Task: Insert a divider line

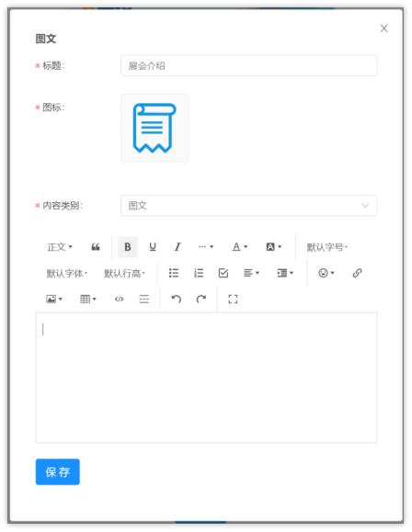Action: tap(144, 300)
